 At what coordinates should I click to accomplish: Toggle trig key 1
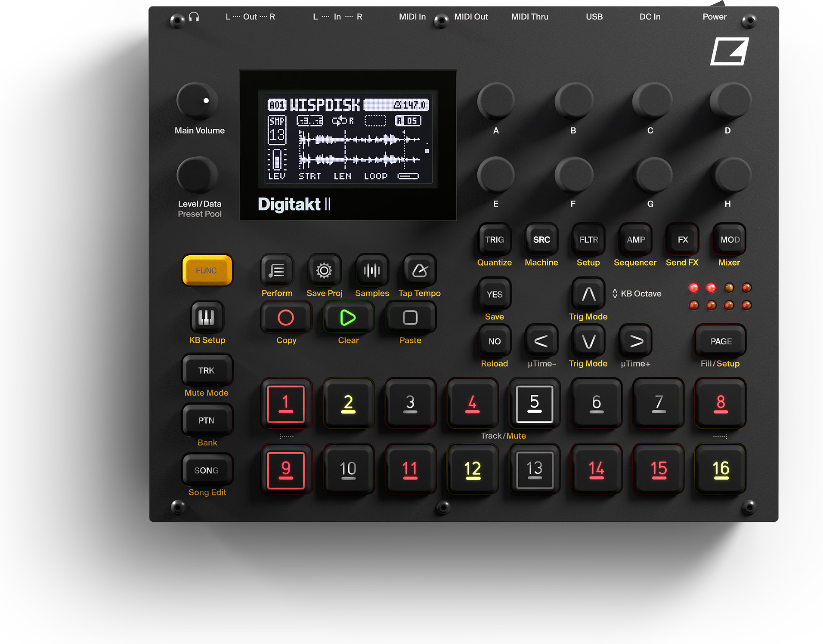pyautogui.click(x=286, y=404)
